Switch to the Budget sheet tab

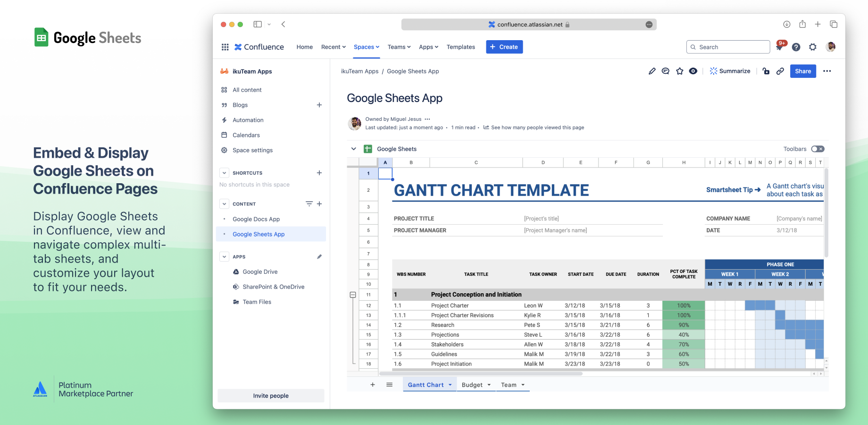[472, 384]
